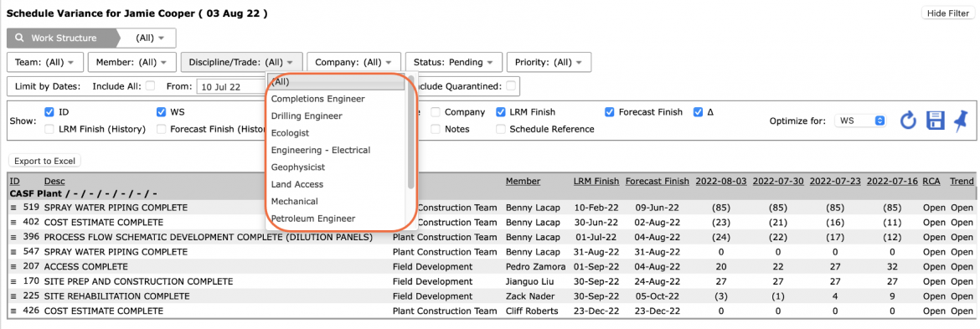Image resolution: width=980 pixels, height=329 pixels.
Task: Click the save floppy disk icon
Action: click(935, 121)
